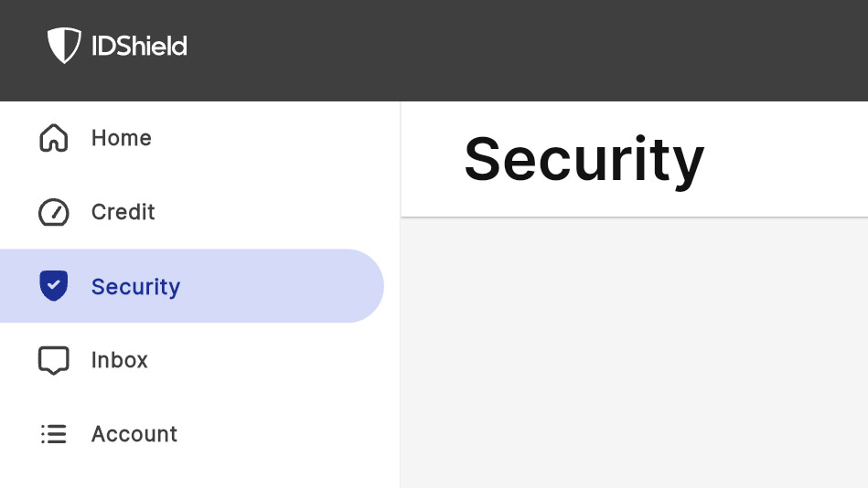Click the Account list icon

[x=54, y=434]
